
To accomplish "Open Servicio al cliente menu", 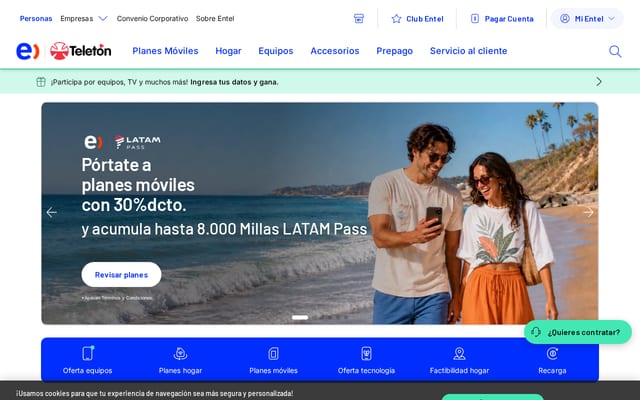I will (x=469, y=51).
